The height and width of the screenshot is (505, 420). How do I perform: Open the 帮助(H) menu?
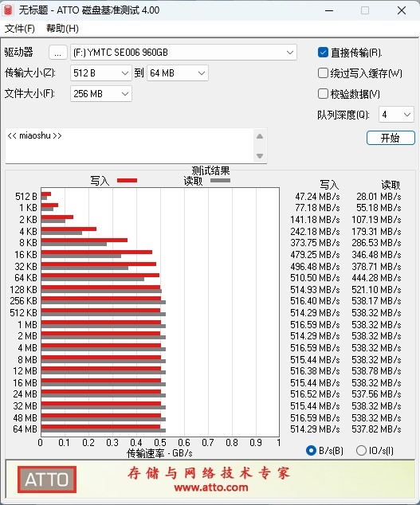click(x=62, y=29)
